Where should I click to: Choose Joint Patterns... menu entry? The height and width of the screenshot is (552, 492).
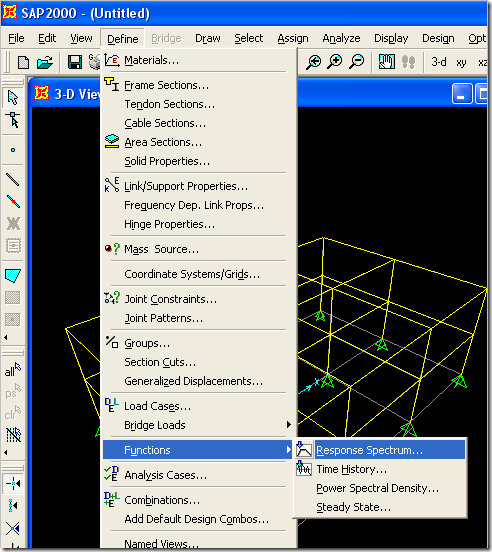(x=199, y=318)
